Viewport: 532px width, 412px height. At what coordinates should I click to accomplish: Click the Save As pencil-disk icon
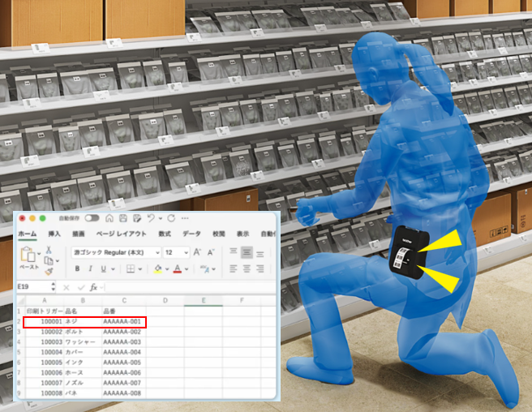coord(137,218)
